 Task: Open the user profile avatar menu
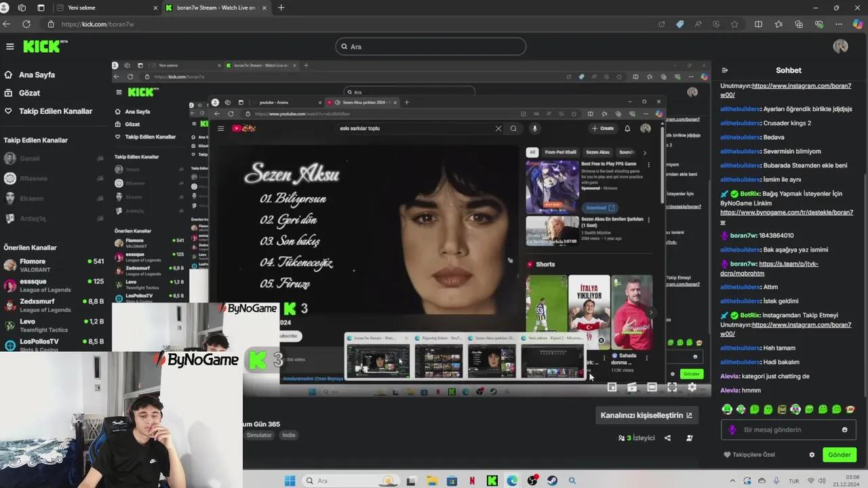pyautogui.click(x=840, y=46)
